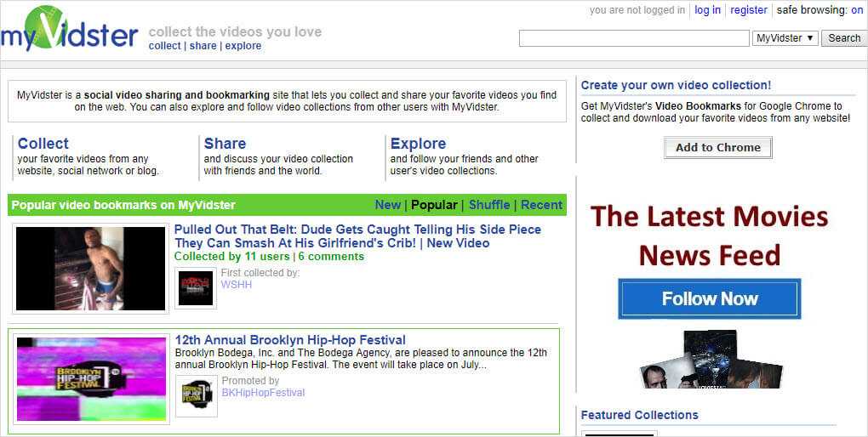Image resolution: width=868 pixels, height=437 pixels.
Task: Open the log in link
Action: (x=707, y=10)
